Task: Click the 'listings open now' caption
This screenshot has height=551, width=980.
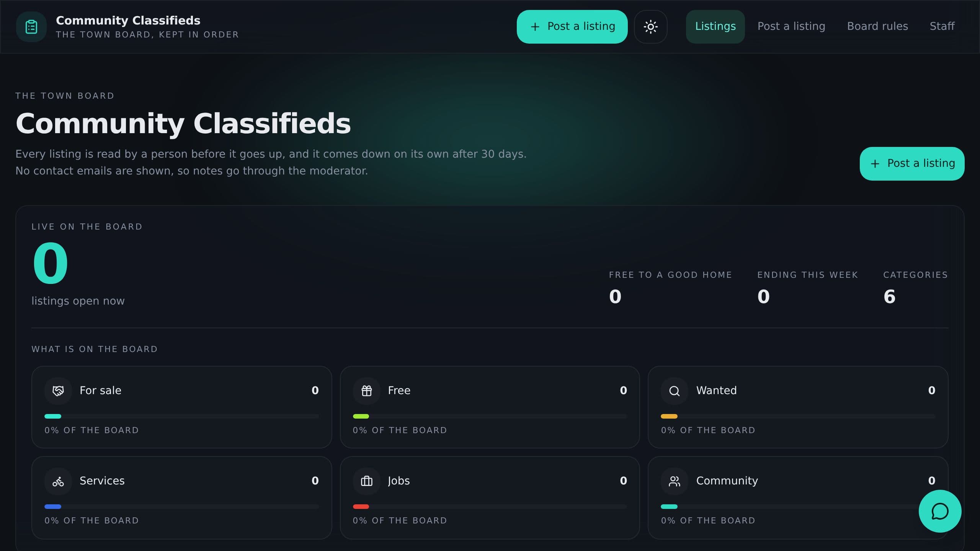Action: point(78,301)
